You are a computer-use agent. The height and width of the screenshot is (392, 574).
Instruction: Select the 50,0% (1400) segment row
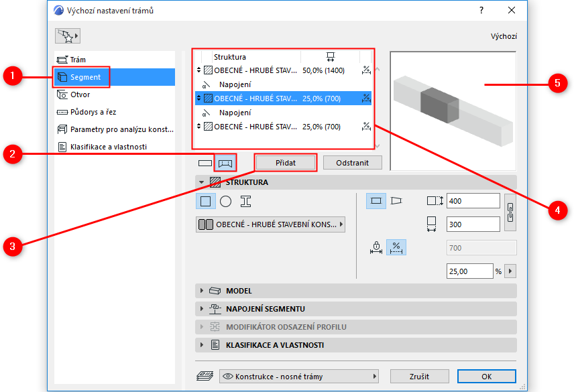[x=283, y=70]
